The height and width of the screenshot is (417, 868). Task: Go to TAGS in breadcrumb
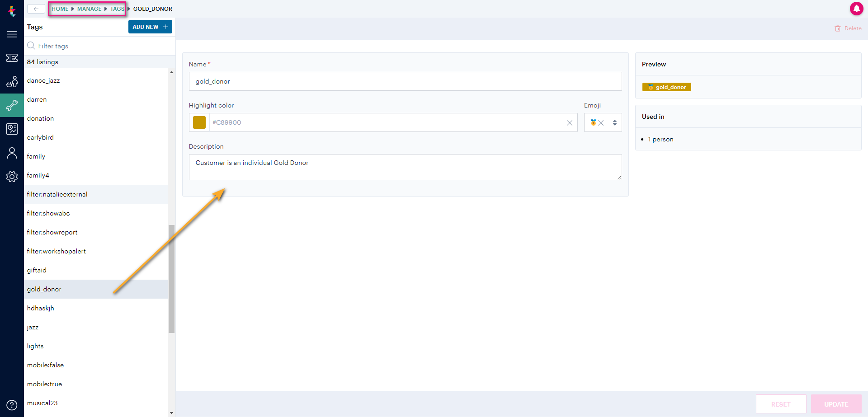117,9
